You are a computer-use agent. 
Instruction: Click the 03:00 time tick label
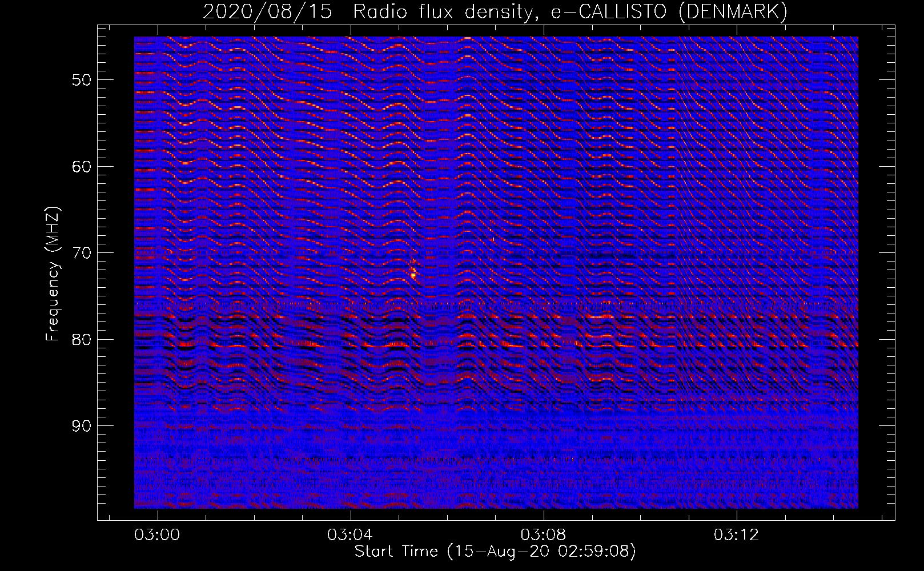[x=157, y=534]
